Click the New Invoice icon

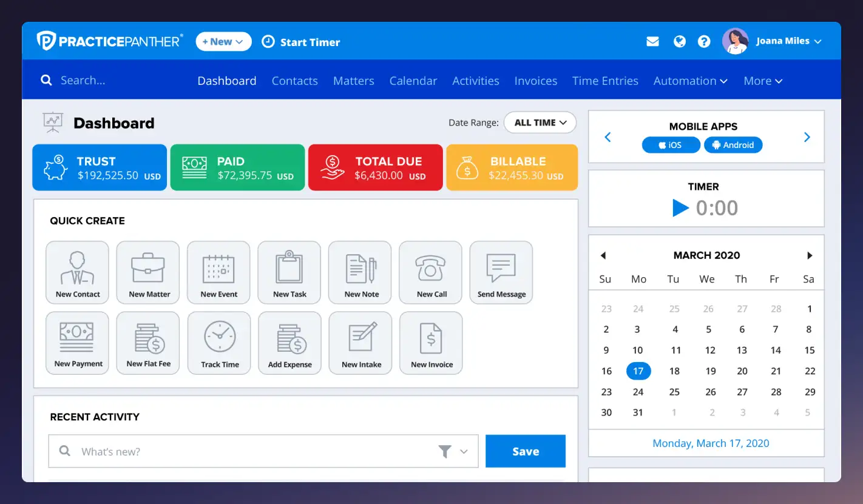(431, 342)
